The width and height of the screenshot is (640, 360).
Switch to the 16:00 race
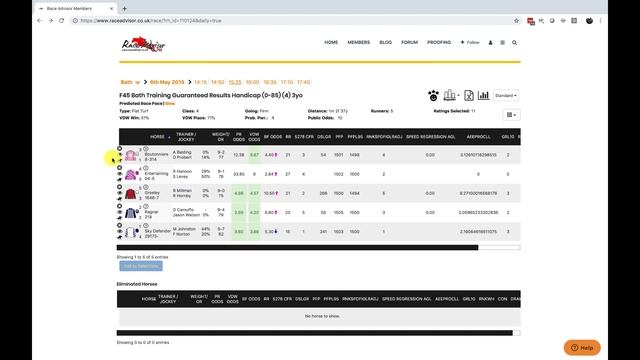[x=252, y=82]
